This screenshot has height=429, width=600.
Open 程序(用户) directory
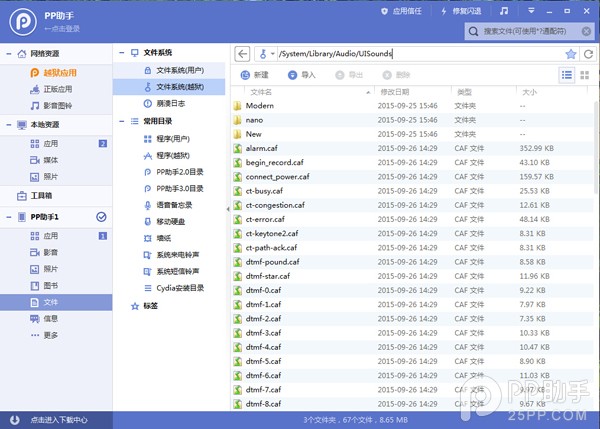tap(169, 139)
